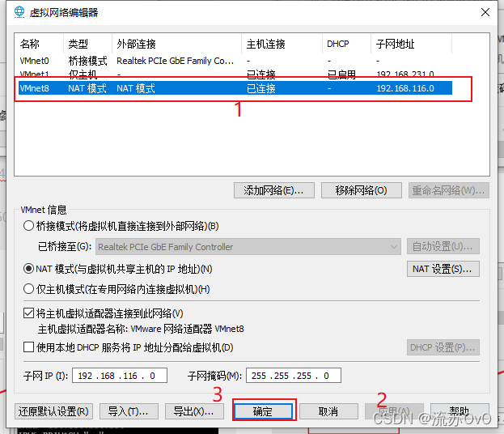Select 桥接模式 radio button
The width and height of the screenshot is (504, 434).
click(28, 226)
